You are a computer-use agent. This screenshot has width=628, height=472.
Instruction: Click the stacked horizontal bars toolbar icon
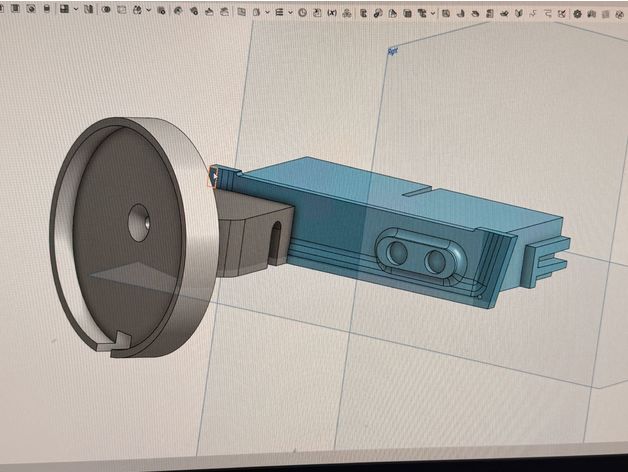tap(280, 13)
